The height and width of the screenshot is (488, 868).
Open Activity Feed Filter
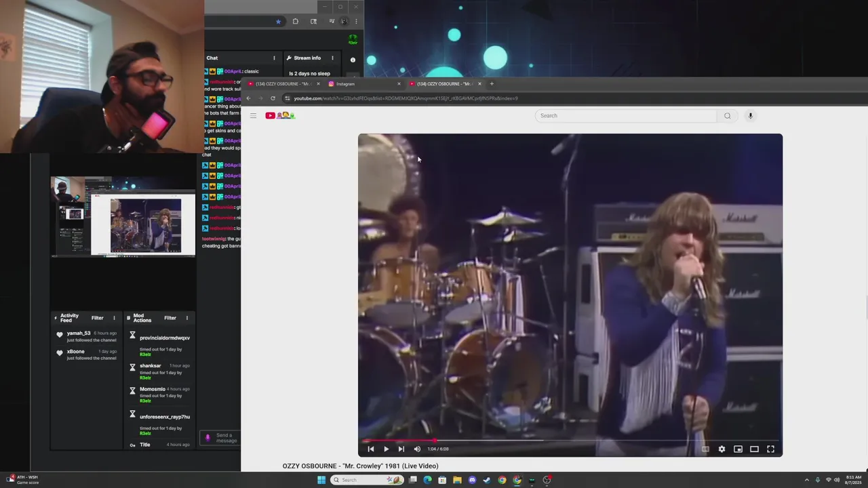tap(97, 318)
